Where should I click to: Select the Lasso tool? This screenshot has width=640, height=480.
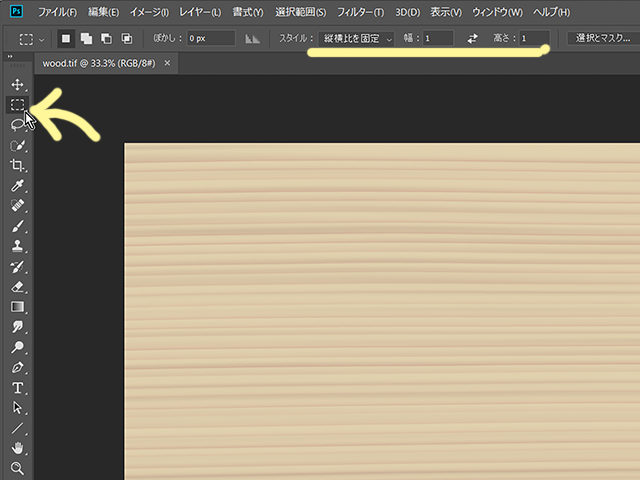pos(17,125)
